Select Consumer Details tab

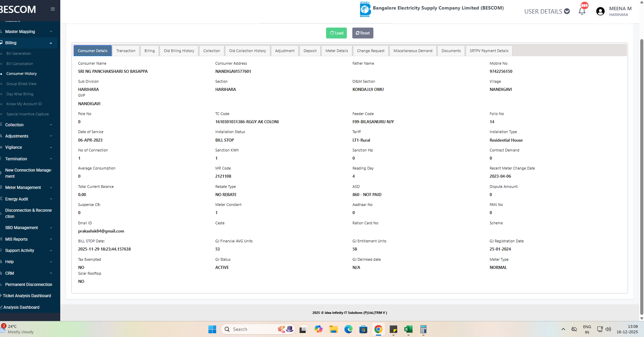93,51
